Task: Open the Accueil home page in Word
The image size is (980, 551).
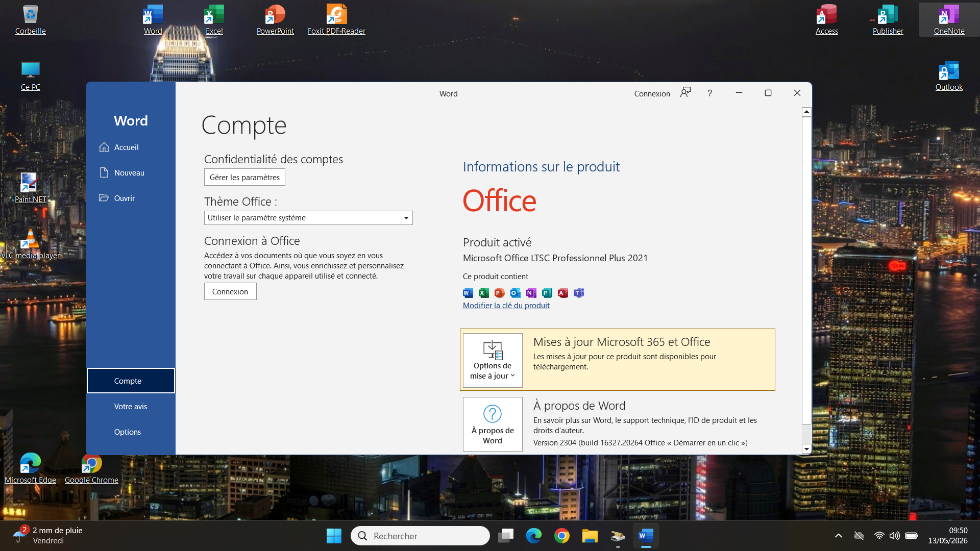Action: point(131,147)
